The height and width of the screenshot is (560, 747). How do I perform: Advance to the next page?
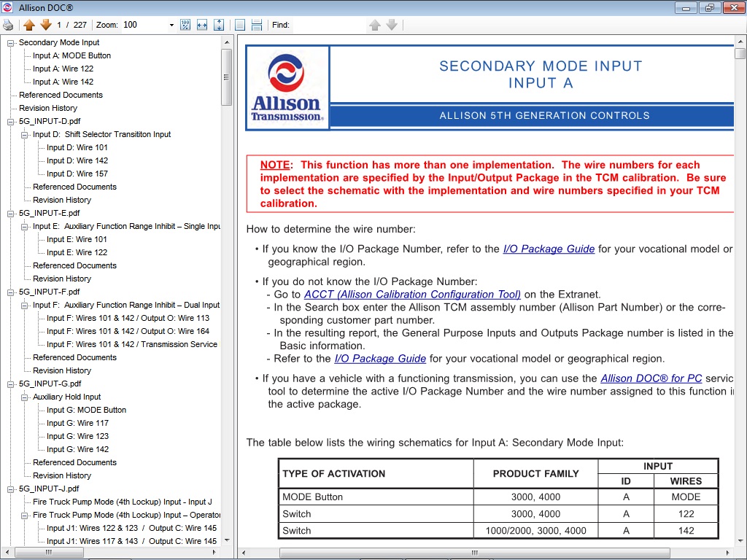46,24
